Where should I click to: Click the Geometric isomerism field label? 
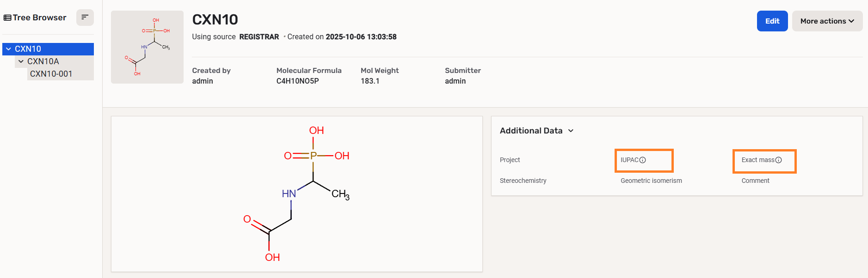point(651,181)
